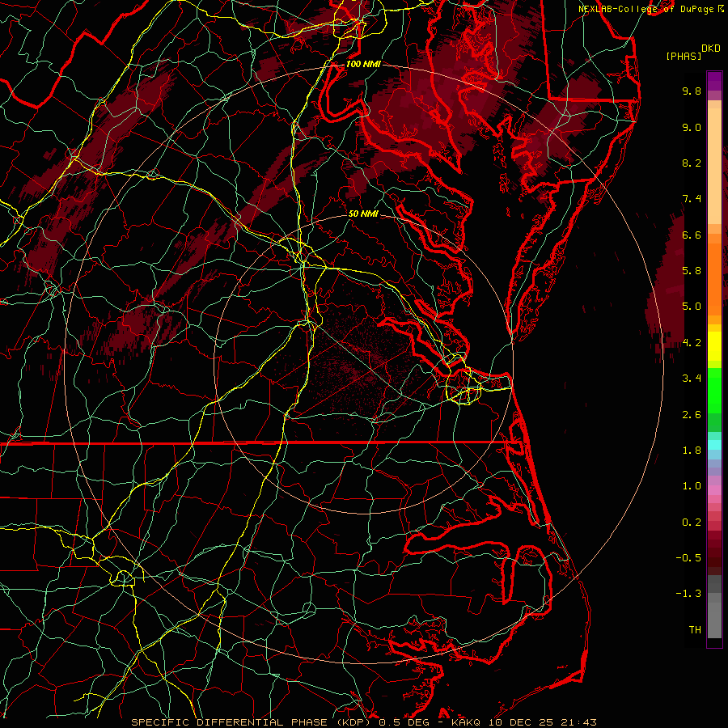Click the -1.3 value on the legend
This screenshot has height=728, width=728.
click(x=688, y=594)
